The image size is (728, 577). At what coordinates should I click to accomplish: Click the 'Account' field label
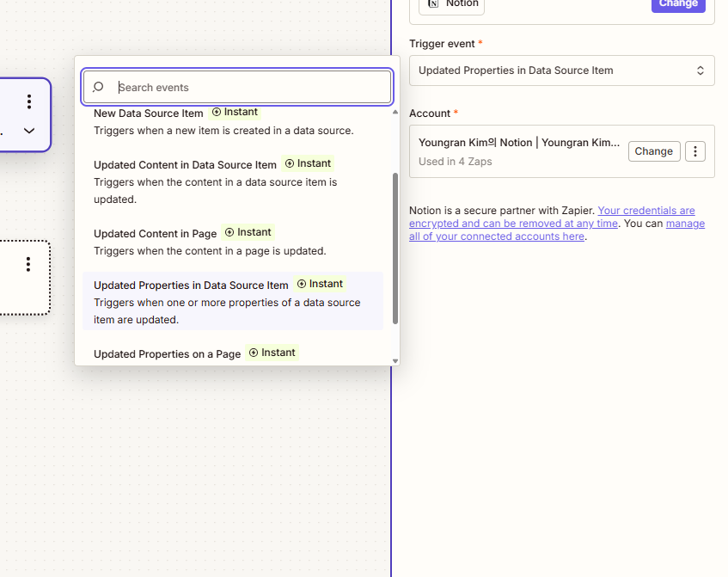click(430, 114)
